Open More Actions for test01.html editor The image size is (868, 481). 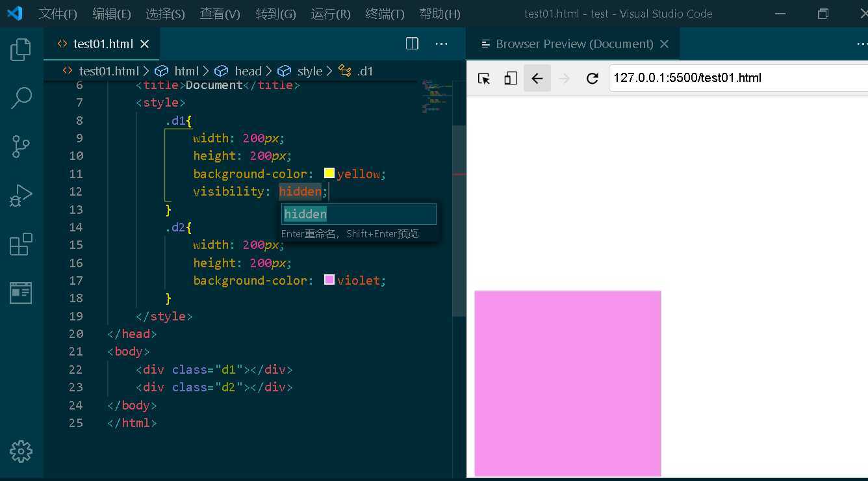click(442, 44)
